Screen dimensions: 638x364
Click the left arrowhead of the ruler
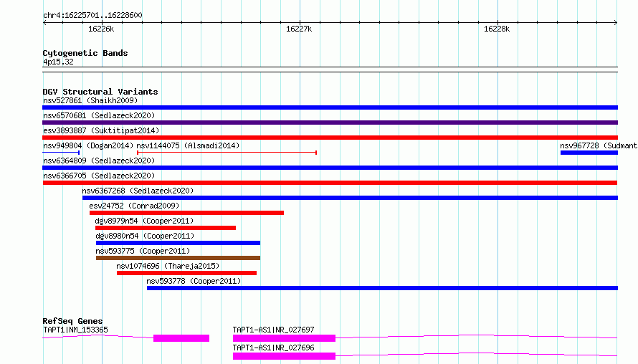tap(44, 23)
